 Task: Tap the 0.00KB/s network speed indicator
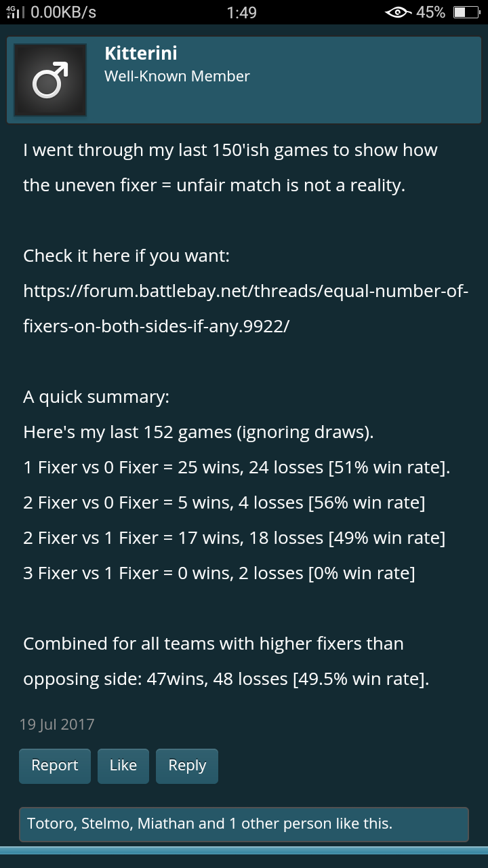[64, 12]
